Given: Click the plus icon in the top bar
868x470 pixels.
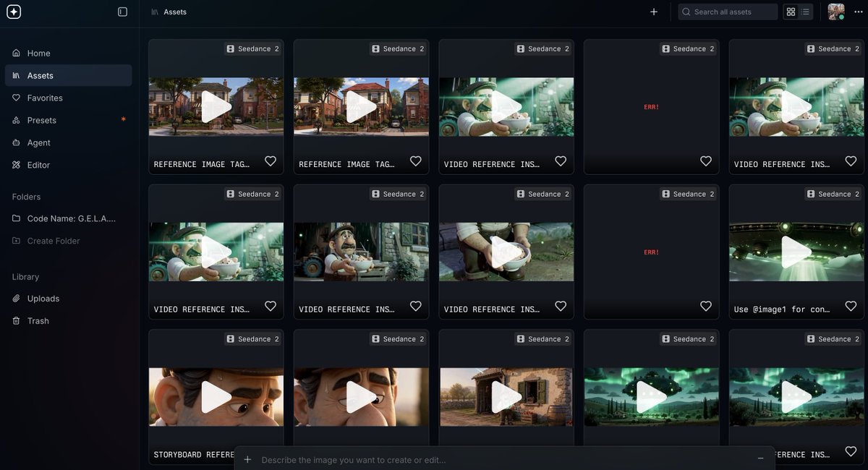Looking at the screenshot, I should [654, 12].
